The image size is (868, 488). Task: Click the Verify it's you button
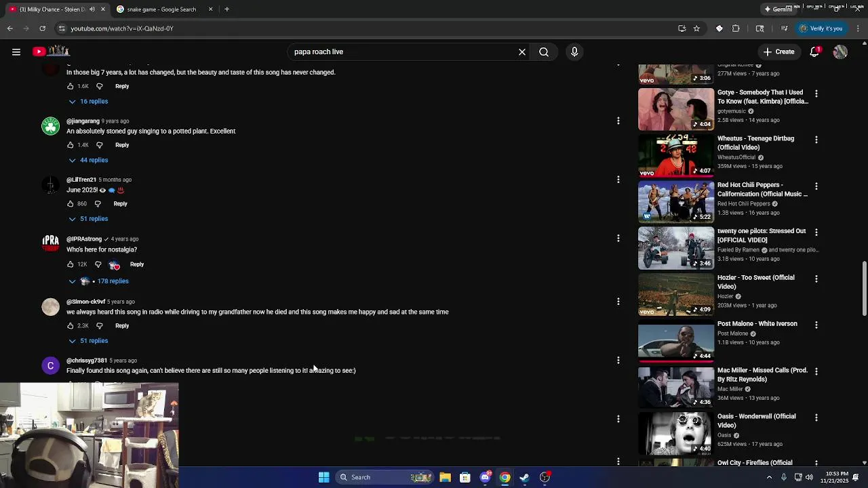click(x=821, y=28)
